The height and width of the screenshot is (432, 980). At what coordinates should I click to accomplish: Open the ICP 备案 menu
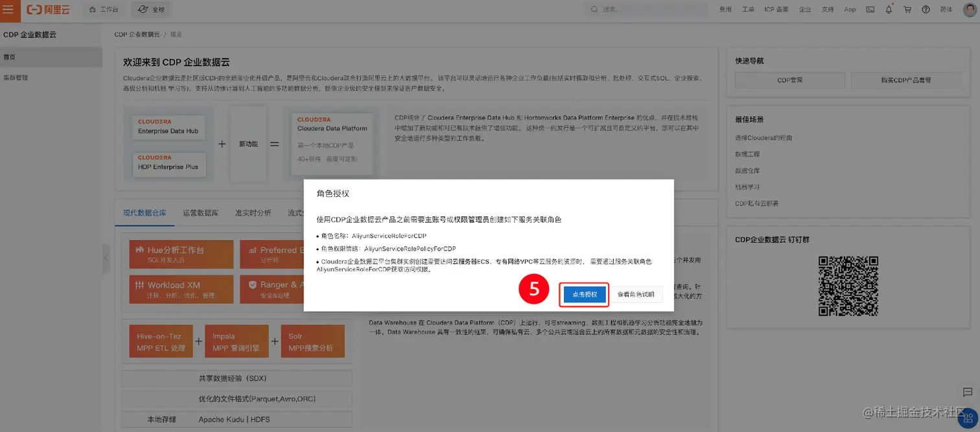(x=776, y=10)
